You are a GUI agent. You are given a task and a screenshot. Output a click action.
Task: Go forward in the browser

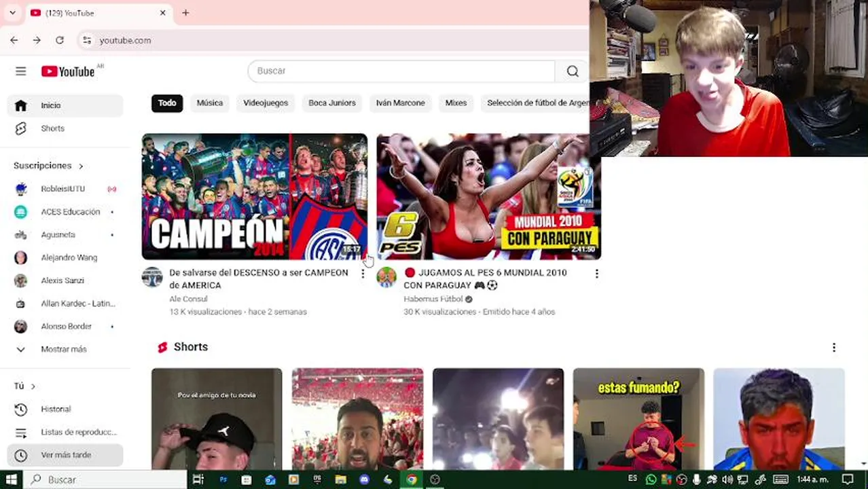tap(37, 41)
